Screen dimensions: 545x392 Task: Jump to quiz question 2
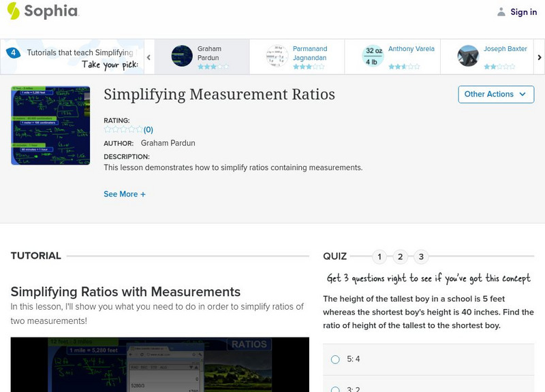401,257
